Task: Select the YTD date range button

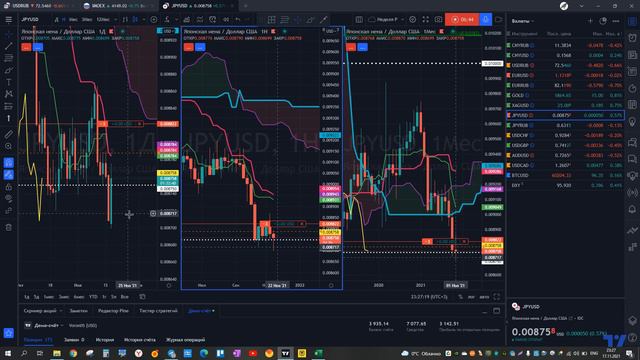Action: tap(93, 297)
